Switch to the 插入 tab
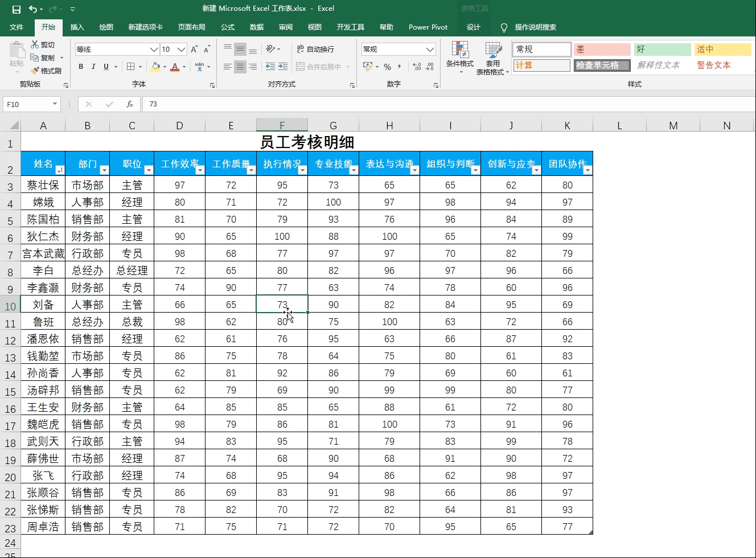This screenshot has width=756, height=558. (77, 27)
